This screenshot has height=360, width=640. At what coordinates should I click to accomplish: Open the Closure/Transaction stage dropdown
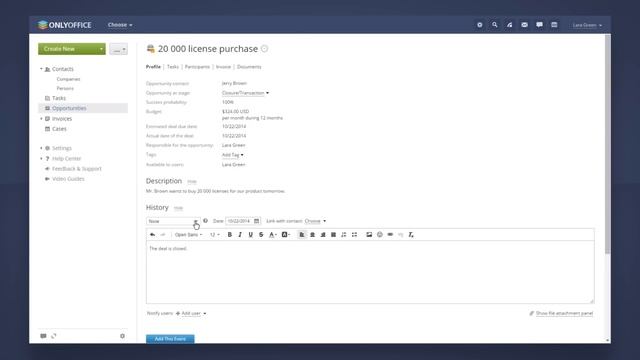click(x=245, y=93)
